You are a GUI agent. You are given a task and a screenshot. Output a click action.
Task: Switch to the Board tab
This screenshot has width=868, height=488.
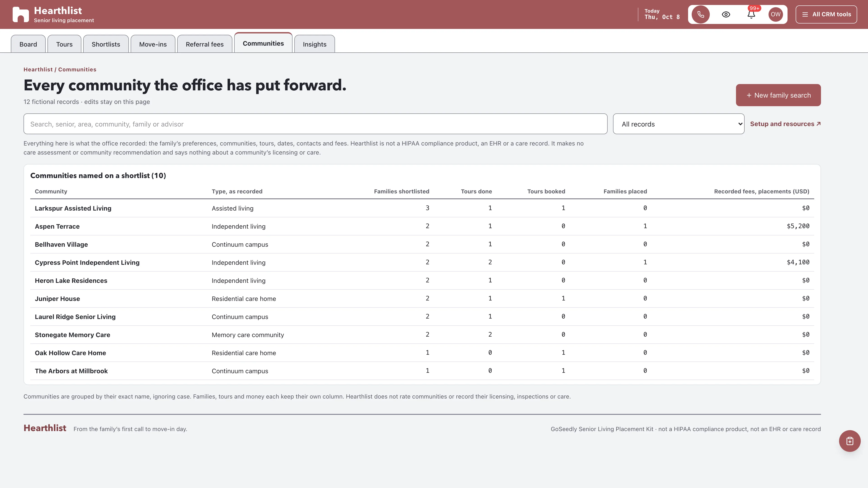pyautogui.click(x=28, y=44)
